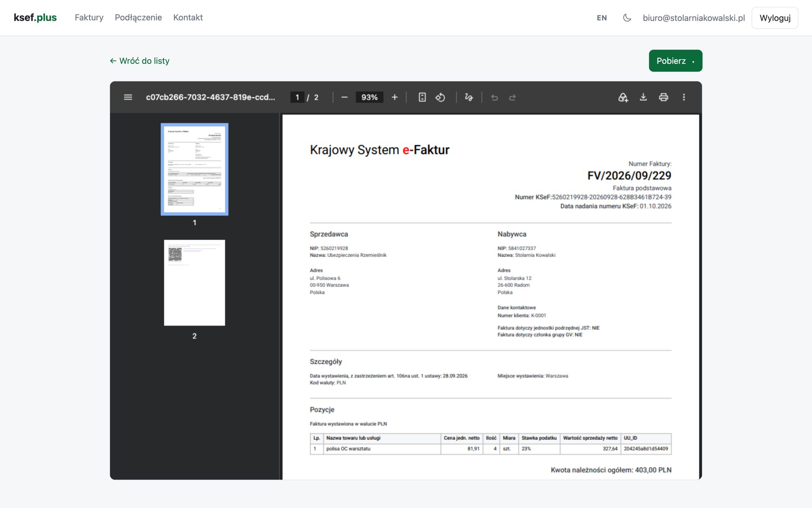Click the Numer klienta: K-0001 text

point(522,315)
